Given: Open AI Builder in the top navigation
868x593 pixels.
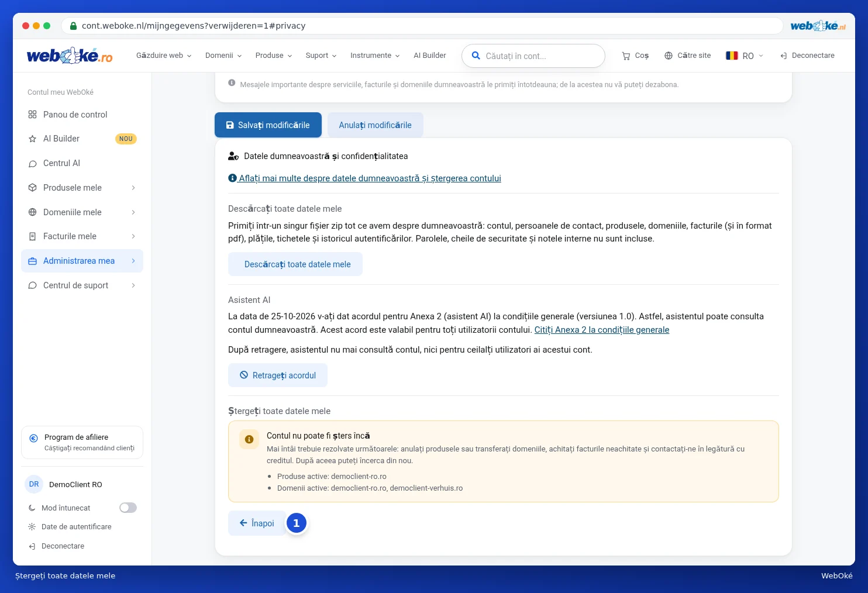Looking at the screenshot, I should 430,56.
